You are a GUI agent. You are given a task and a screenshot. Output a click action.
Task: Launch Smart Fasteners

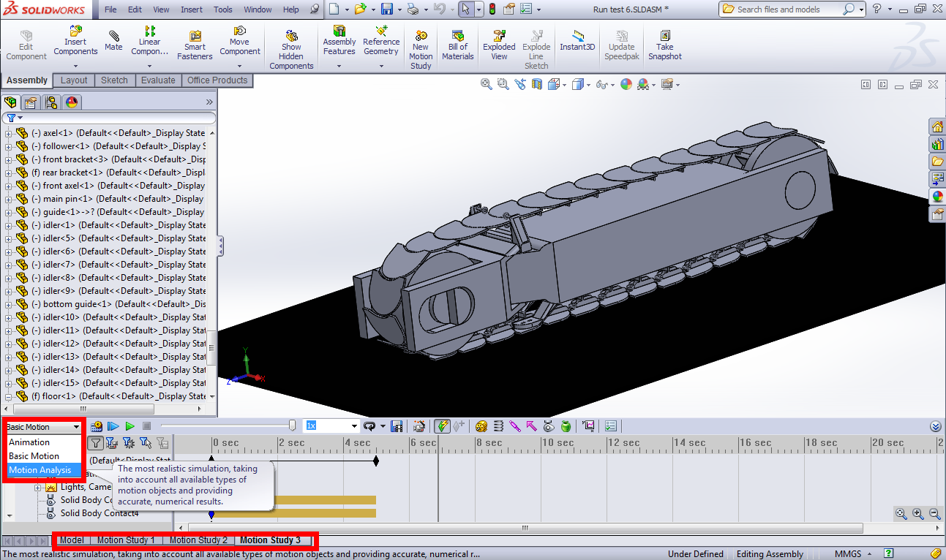pyautogui.click(x=195, y=45)
